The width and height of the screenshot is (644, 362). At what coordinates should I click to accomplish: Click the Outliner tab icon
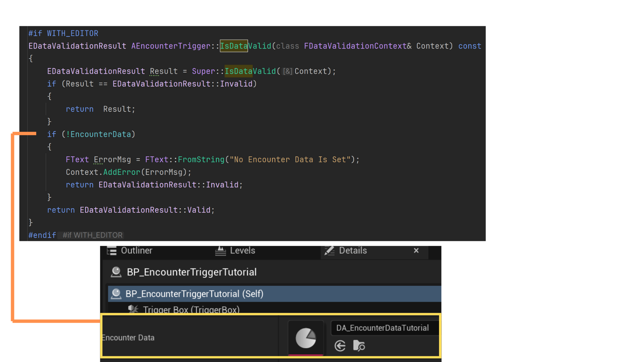pos(112,251)
